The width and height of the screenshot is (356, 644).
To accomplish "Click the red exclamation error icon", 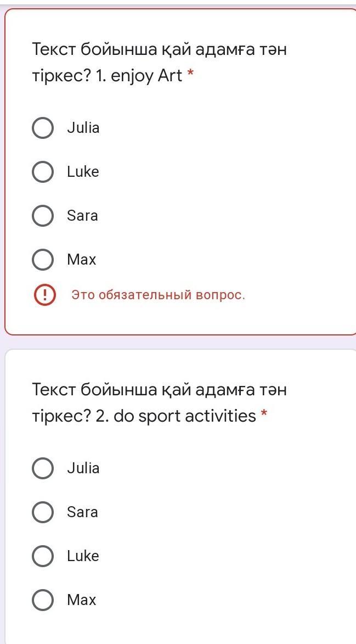I will (x=44, y=295).
